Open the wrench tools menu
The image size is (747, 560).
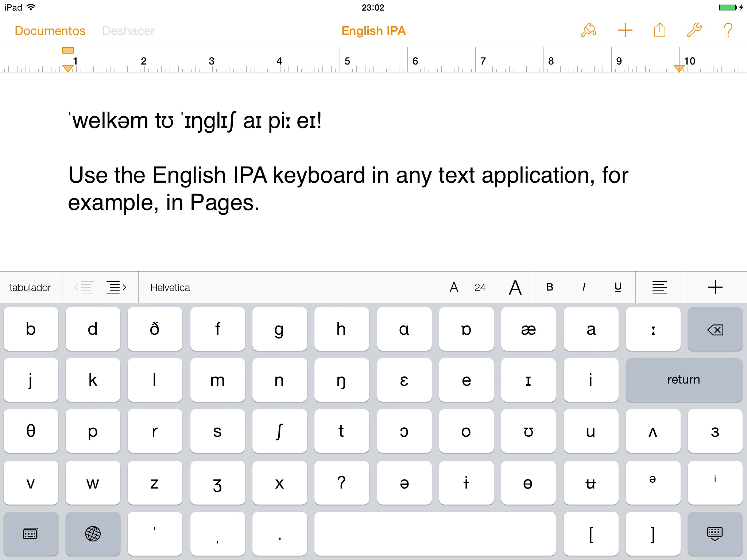tap(694, 30)
